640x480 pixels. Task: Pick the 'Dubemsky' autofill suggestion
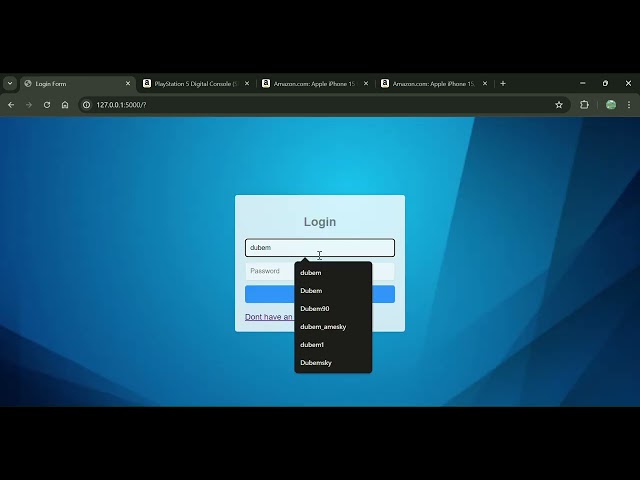[x=333, y=362]
